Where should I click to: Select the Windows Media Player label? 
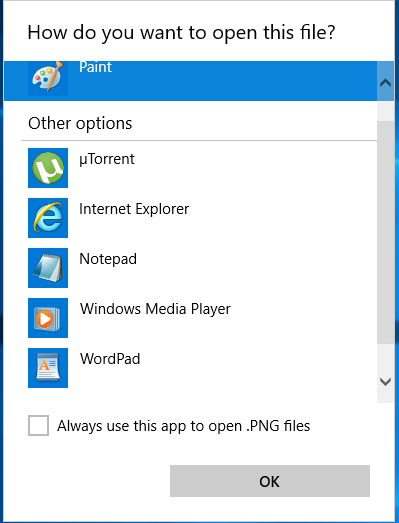point(155,309)
